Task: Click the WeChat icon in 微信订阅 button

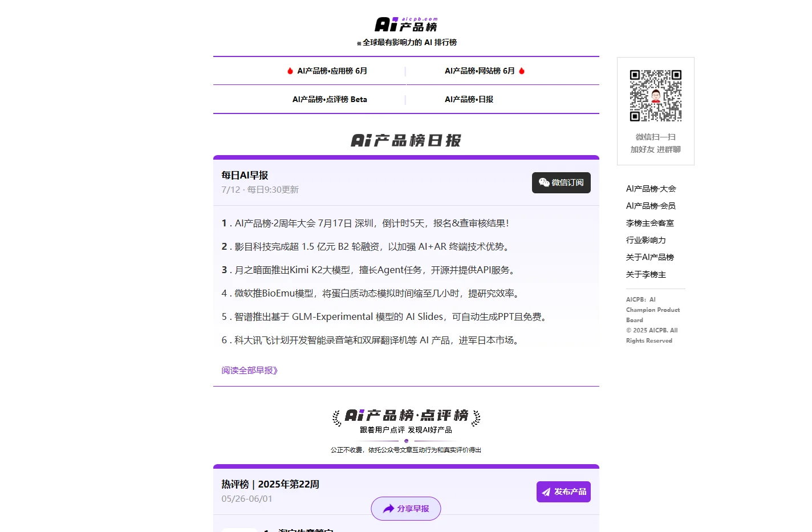Action: pos(544,182)
